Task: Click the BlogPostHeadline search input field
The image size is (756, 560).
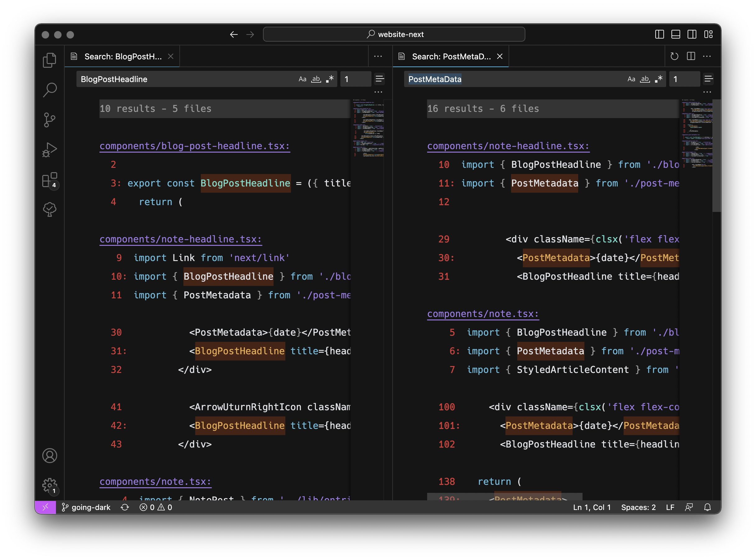Action: click(x=206, y=79)
